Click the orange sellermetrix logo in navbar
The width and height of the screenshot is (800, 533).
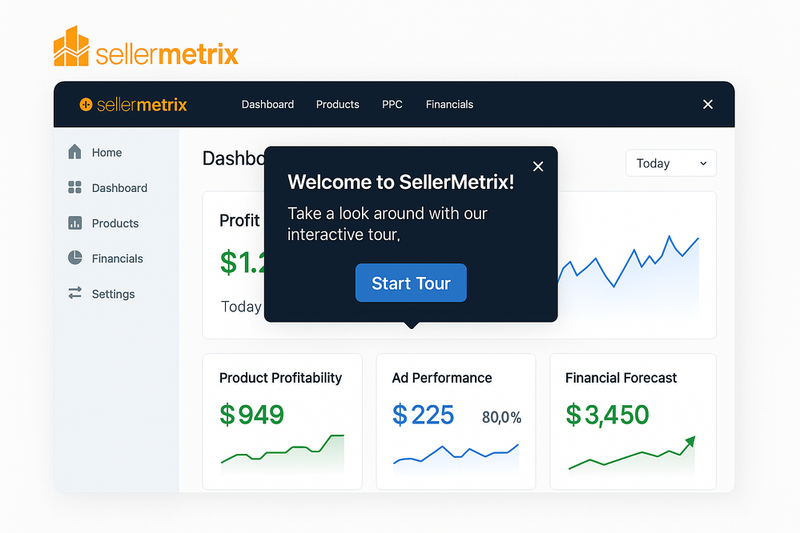134,105
